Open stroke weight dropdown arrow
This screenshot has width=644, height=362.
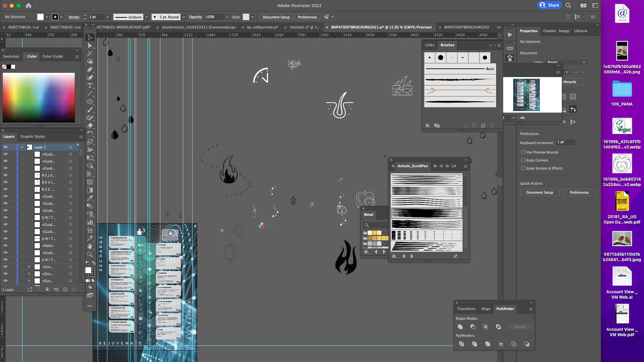point(108,17)
